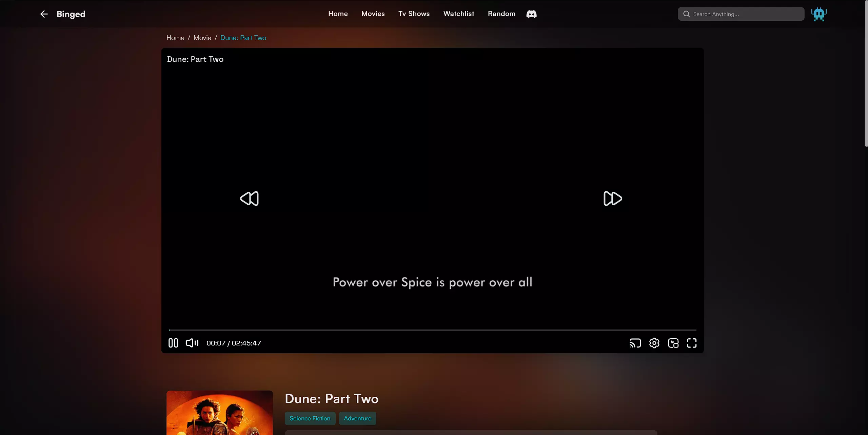Mute the video volume icon

click(192, 343)
